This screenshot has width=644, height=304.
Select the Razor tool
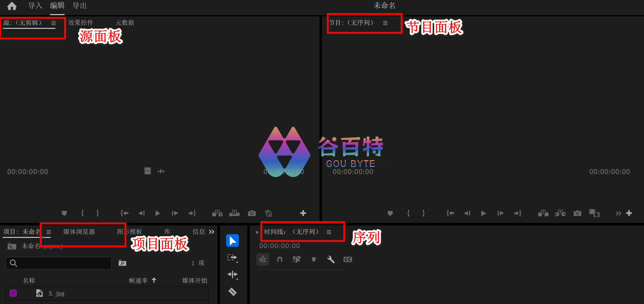pos(232,292)
